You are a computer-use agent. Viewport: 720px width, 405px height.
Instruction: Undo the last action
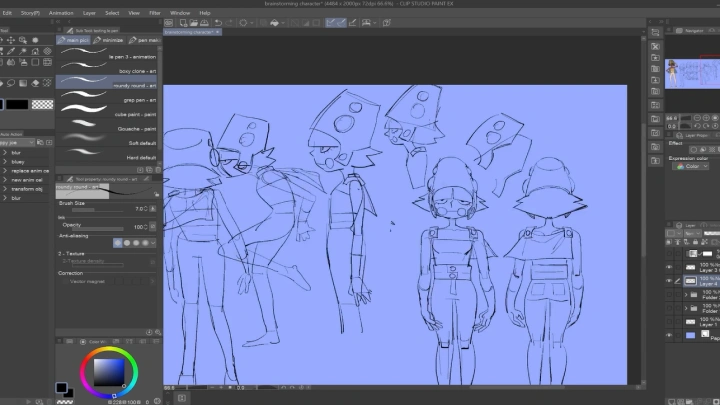click(219, 22)
